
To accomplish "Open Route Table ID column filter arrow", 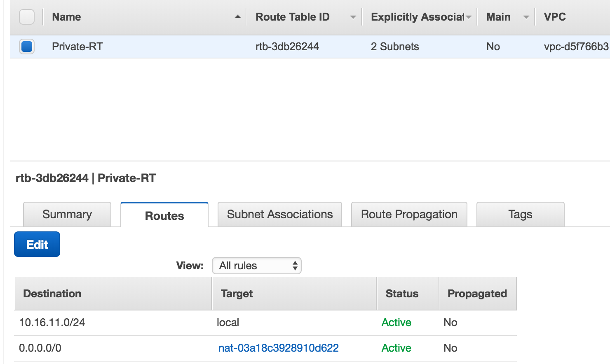I will pyautogui.click(x=353, y=17).
